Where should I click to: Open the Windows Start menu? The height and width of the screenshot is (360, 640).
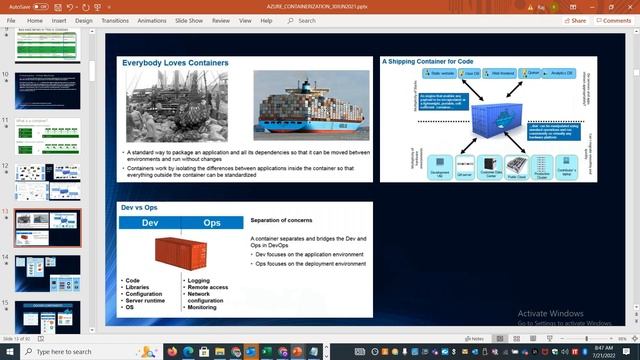(x=10, y=351)
